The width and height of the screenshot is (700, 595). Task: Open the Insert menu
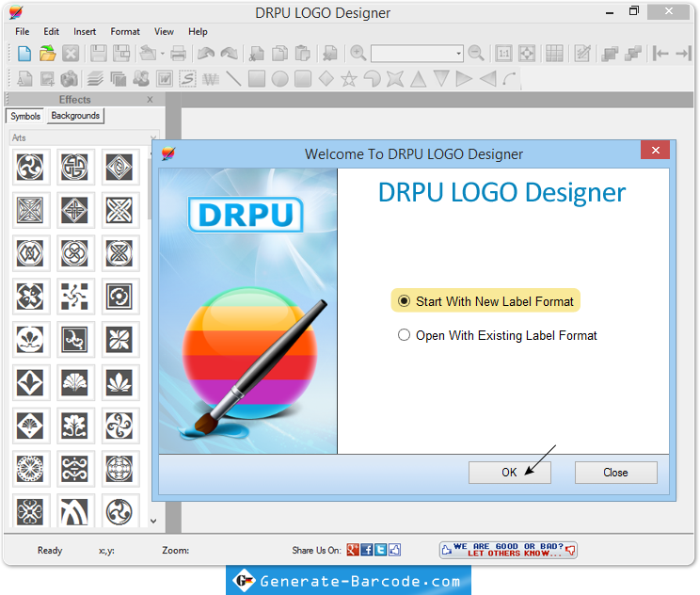[x=85, y=32]
